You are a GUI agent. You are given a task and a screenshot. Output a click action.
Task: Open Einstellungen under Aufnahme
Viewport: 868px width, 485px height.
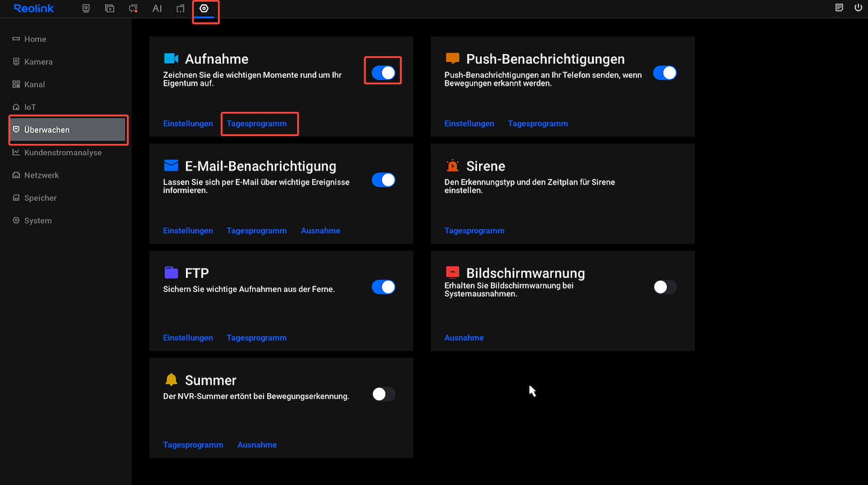click(x=188, y=124)
